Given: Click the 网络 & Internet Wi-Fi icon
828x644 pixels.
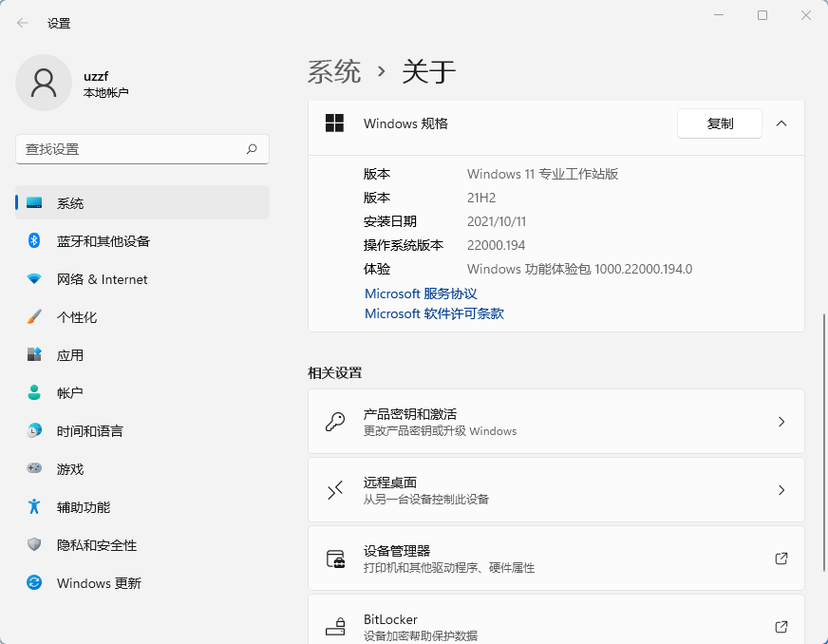Looking at the screenshot, I should 34,279.
